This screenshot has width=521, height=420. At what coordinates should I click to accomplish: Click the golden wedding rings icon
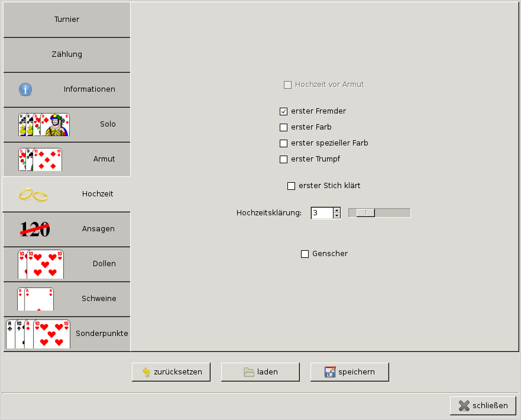tap(33, 195)
